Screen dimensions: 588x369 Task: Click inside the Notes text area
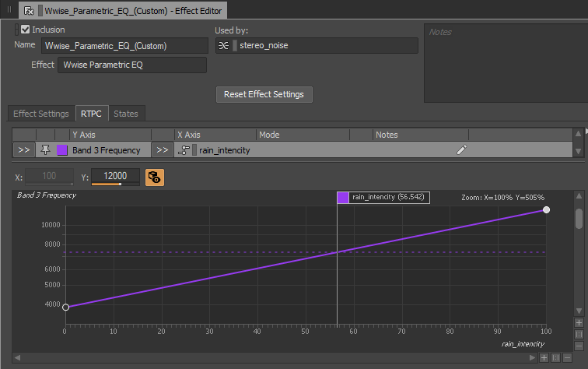pyautogui.click(x=506, y=63)
